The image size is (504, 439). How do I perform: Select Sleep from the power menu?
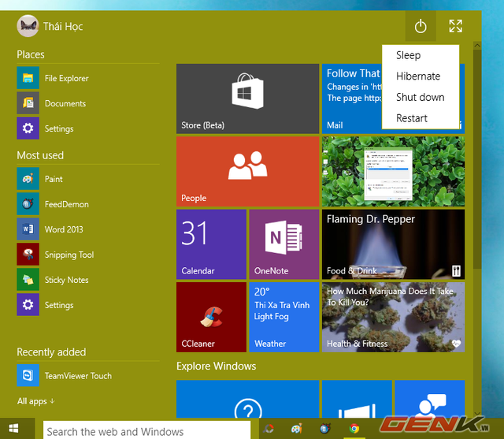[x=421, y=55]
